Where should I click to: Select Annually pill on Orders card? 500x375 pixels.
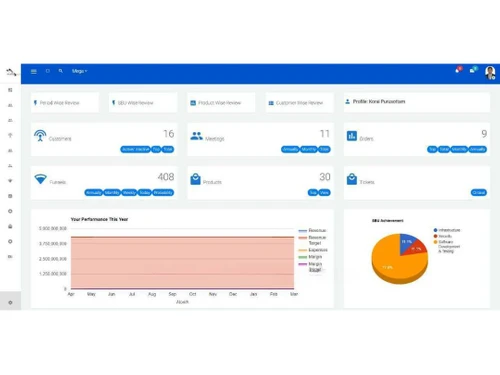pos(478,149)
